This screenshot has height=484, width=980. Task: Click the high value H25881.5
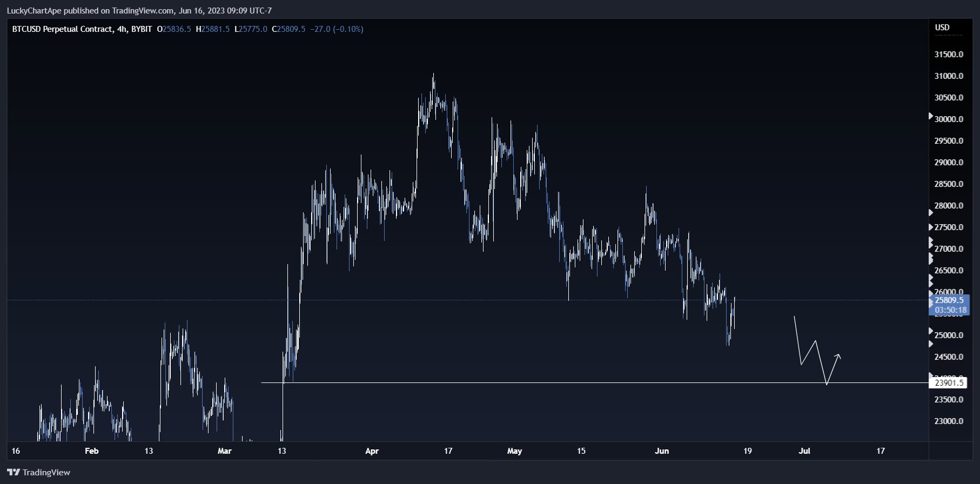pos(212,29)
